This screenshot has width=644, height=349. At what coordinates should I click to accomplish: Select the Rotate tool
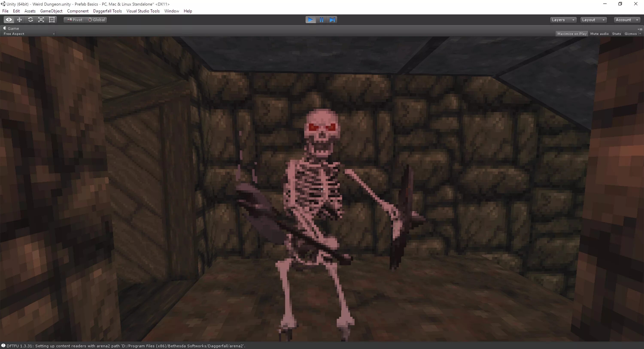(x=30, y=20)
